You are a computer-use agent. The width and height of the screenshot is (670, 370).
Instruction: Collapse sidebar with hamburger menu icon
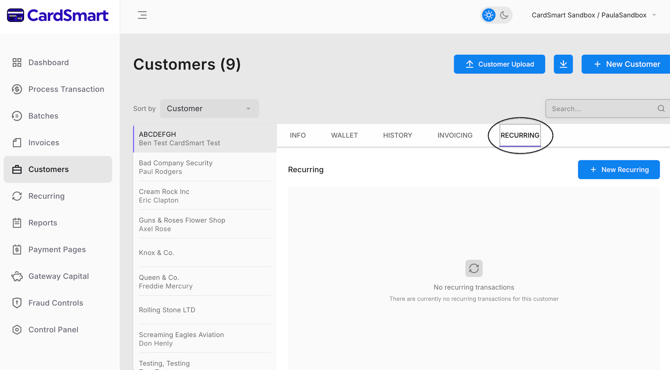pos(142,15)
